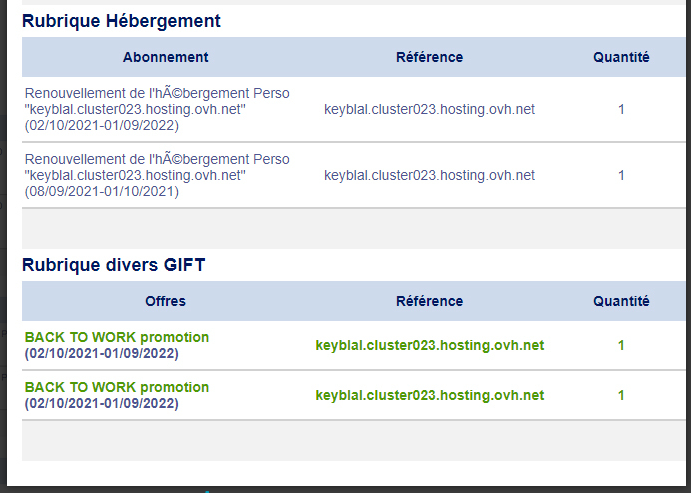The width and height of the screenshot is (691, 493).
Task: Click the reference beside the 02/10/2021 renewal
Action: coord(429,109)
